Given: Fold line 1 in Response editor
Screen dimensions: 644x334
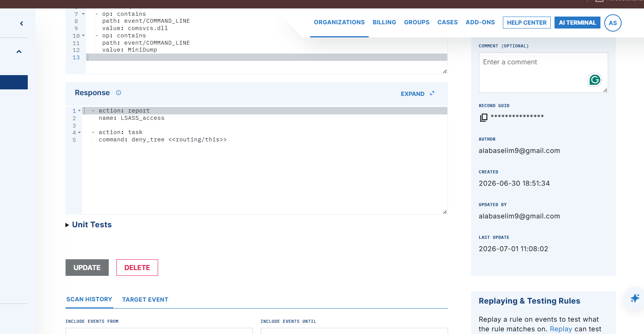Looking at the screenshot, I should point(79,111).
